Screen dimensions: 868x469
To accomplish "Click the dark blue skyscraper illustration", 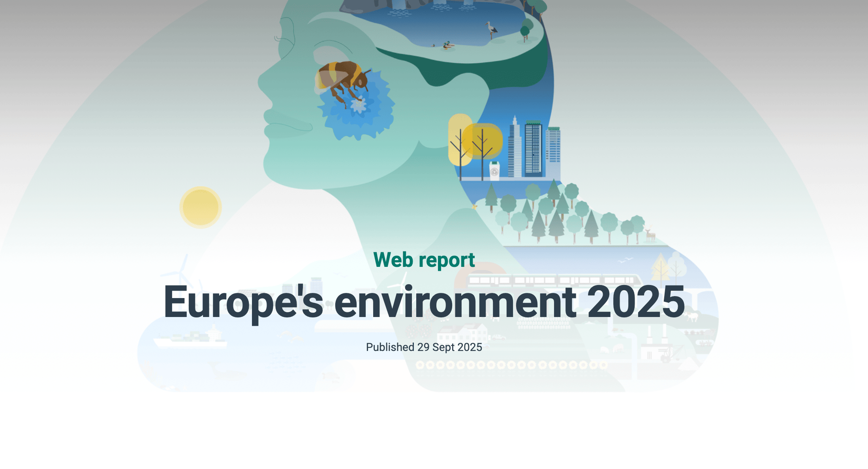I will tap(533, 148).
